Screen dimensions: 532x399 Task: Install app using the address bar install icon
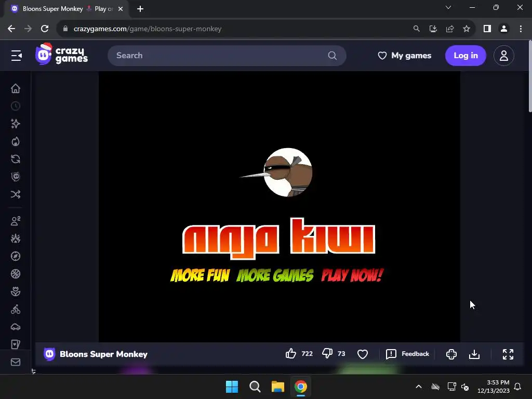(433, 29)
